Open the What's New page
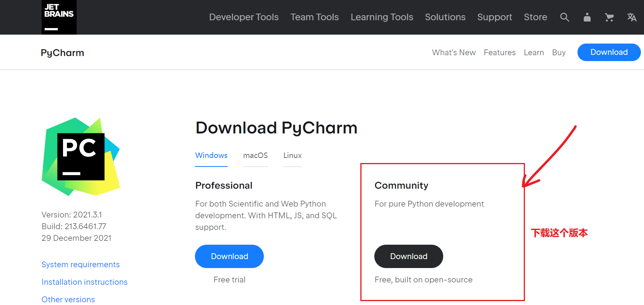This screenshot has height=305, width=644. point(454,53)
